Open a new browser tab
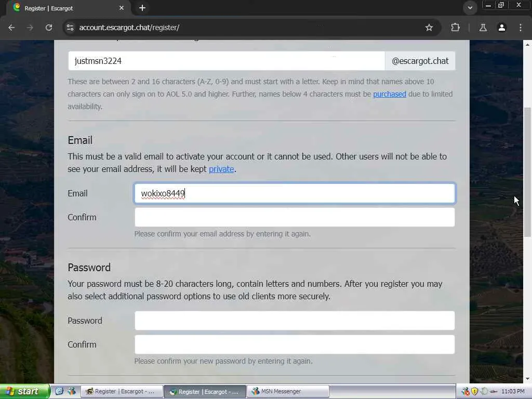The width and height of the screenshot is (532, 399). (142, 8)
